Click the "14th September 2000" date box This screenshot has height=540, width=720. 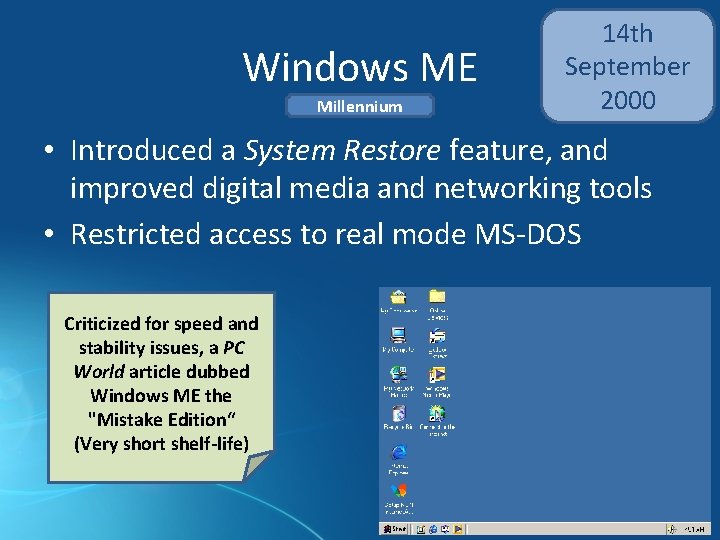pos(628,67)
